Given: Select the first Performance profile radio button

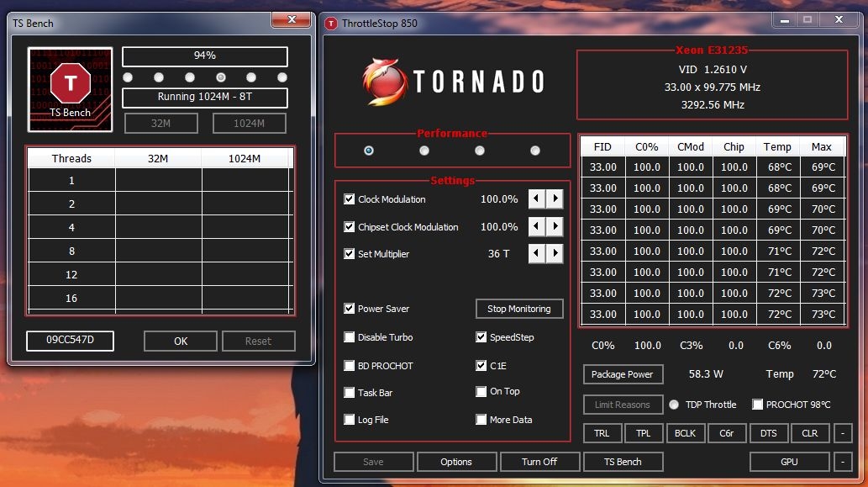Looking at the screenshot, I should tap(369, 151).
